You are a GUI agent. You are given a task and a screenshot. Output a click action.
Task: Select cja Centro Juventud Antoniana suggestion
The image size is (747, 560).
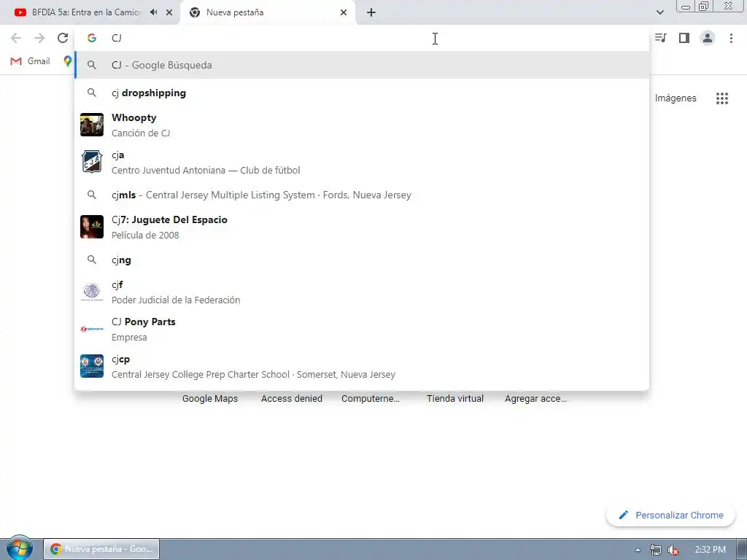coord(362,162)
